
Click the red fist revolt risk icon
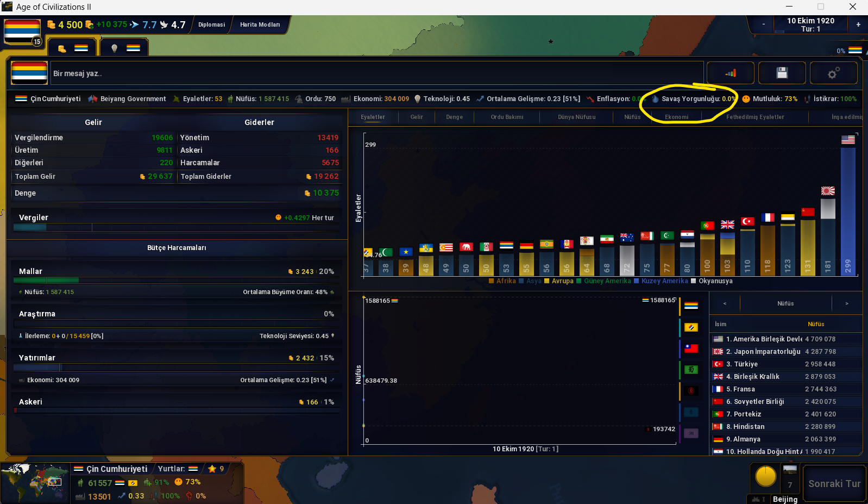189,496
